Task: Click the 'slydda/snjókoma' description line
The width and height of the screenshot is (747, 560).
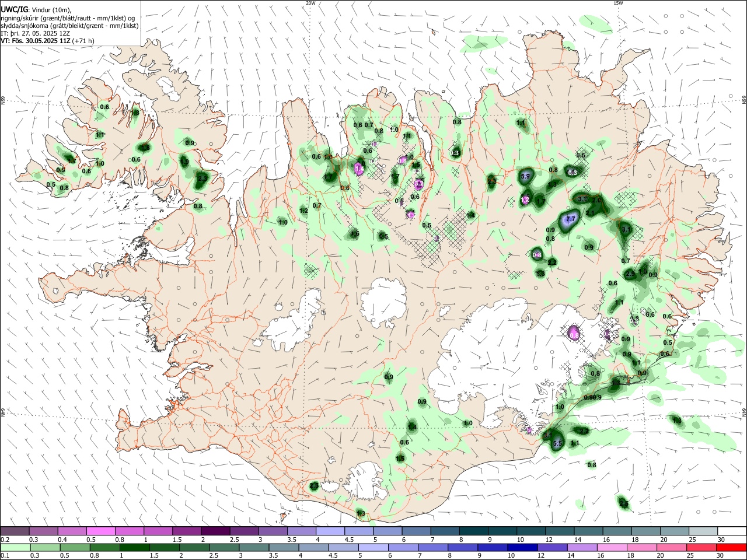Action: pos(69,26)
